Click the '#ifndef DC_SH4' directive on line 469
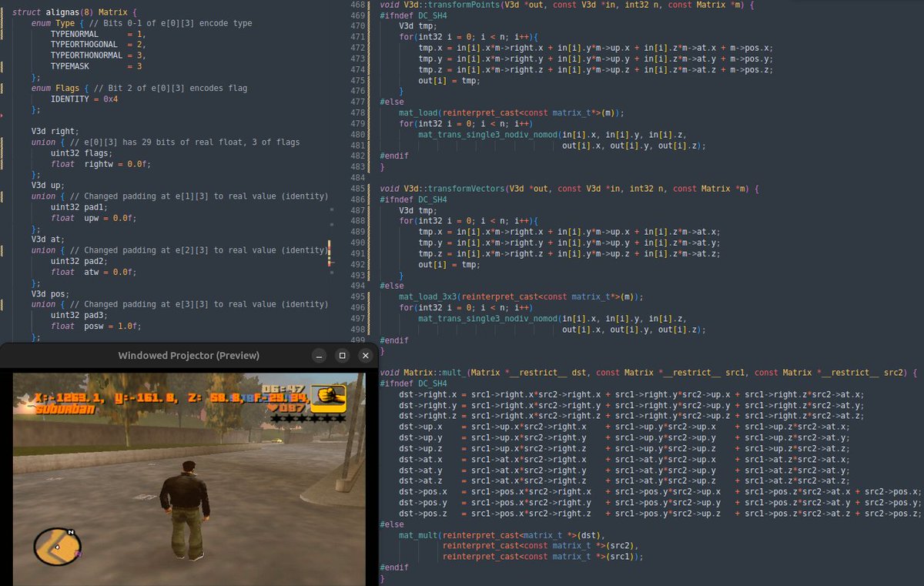Screen dimensions: 924x586 coord(413,15)
